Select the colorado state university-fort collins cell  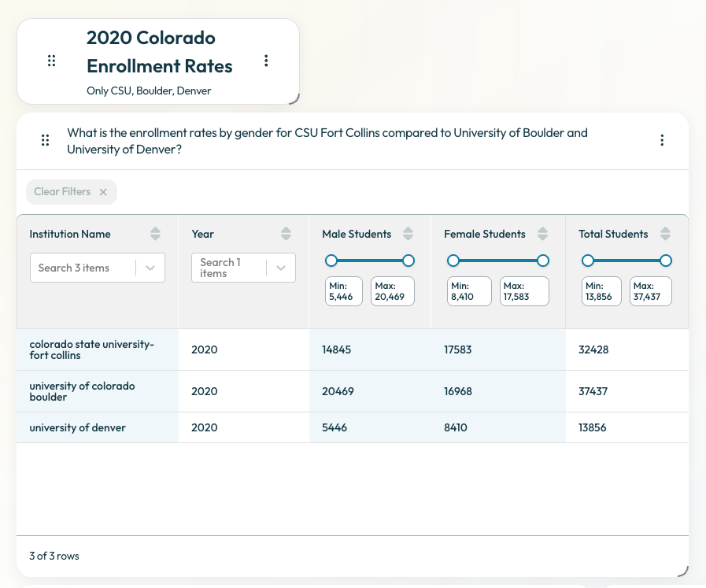[x=98, y=349]
